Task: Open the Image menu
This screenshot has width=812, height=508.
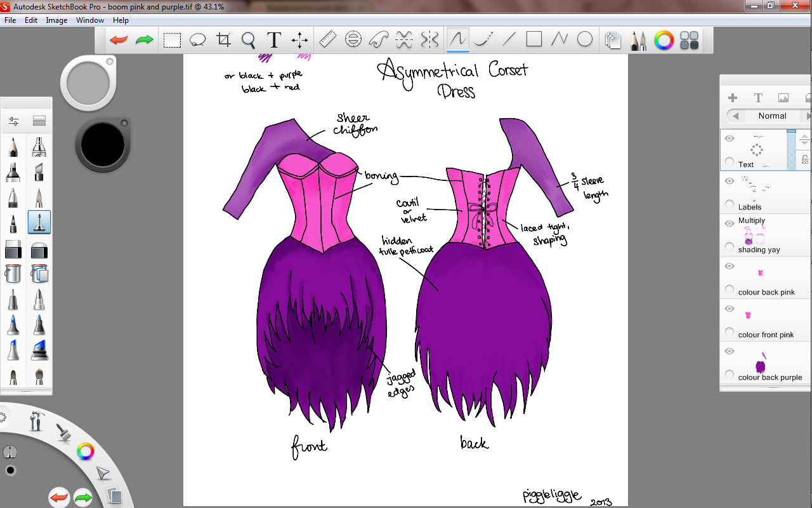Action: point(56,20)
